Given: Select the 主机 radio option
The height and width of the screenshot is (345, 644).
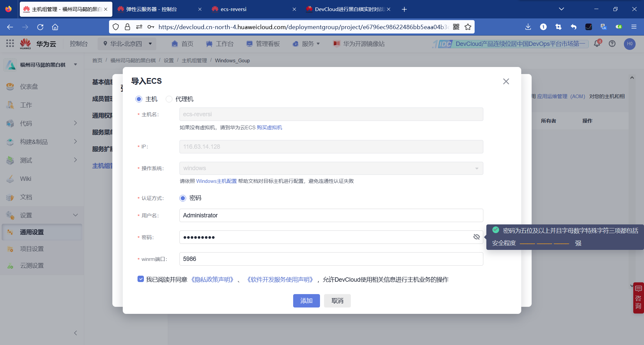Looking at the screenshot, I should pyautogui.click(x=139, y=99).
